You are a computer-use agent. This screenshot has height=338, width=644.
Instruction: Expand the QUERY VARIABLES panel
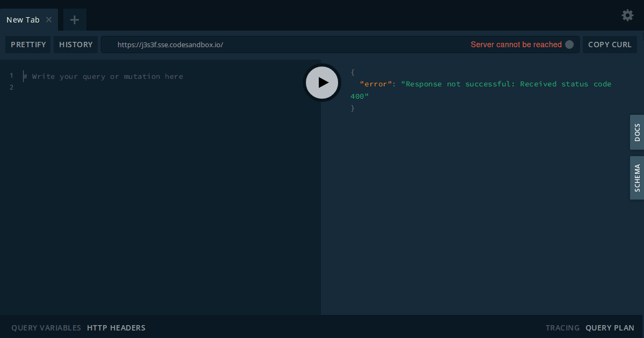tap(46, 327)
